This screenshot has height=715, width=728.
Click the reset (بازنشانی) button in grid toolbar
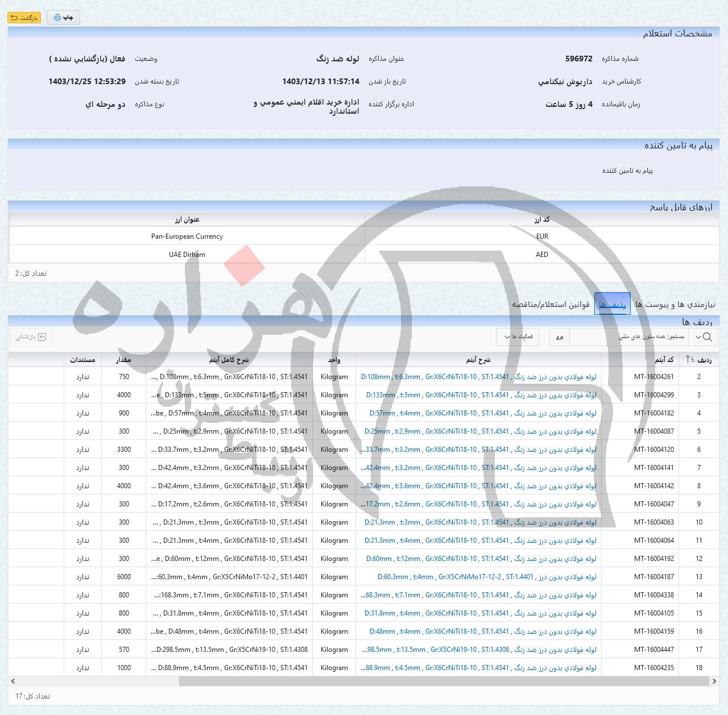click(31, 337)
